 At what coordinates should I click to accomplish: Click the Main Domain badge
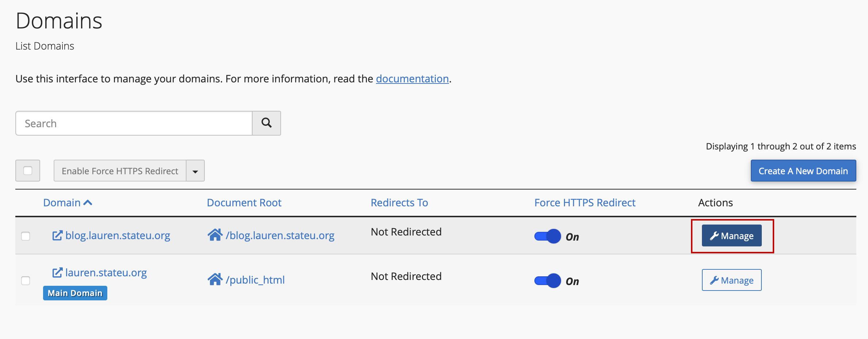point(75,293)
